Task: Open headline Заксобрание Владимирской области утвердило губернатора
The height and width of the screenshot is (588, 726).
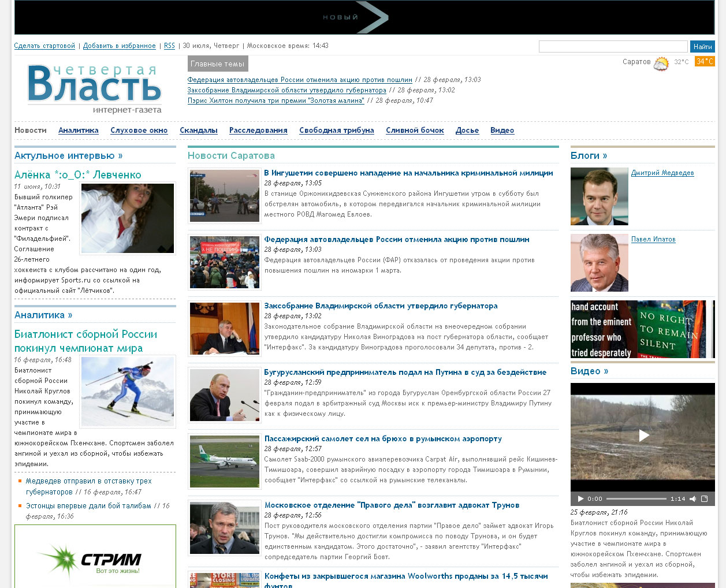Action: (381, 306)
